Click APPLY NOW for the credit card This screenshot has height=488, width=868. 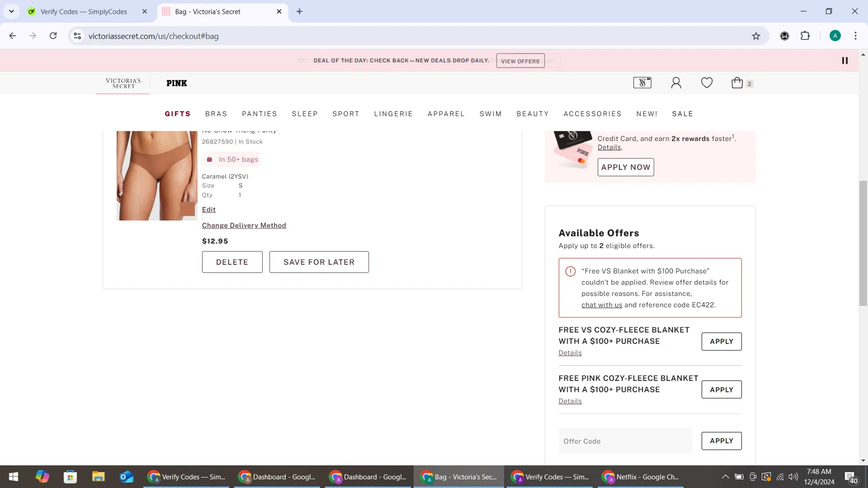626,167
